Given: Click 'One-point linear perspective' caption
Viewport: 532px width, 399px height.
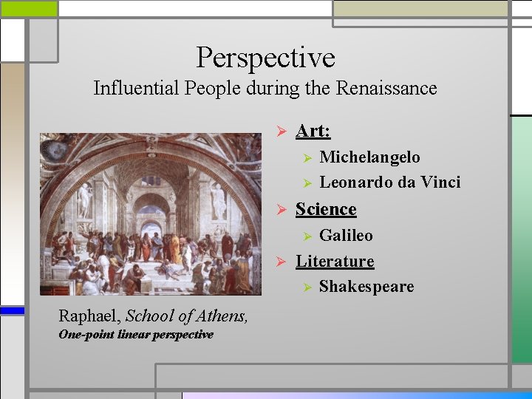Looking at the screenshot, I should [136, 335].
